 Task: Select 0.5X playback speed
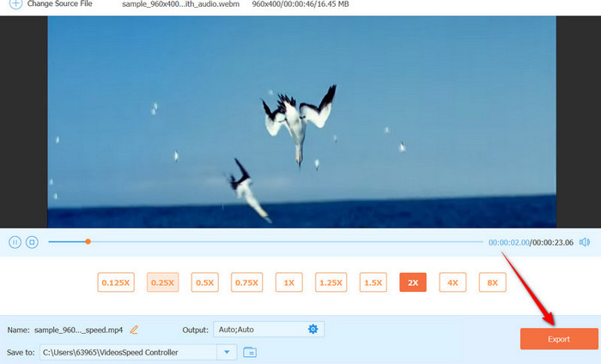click(x=204, y=282)
